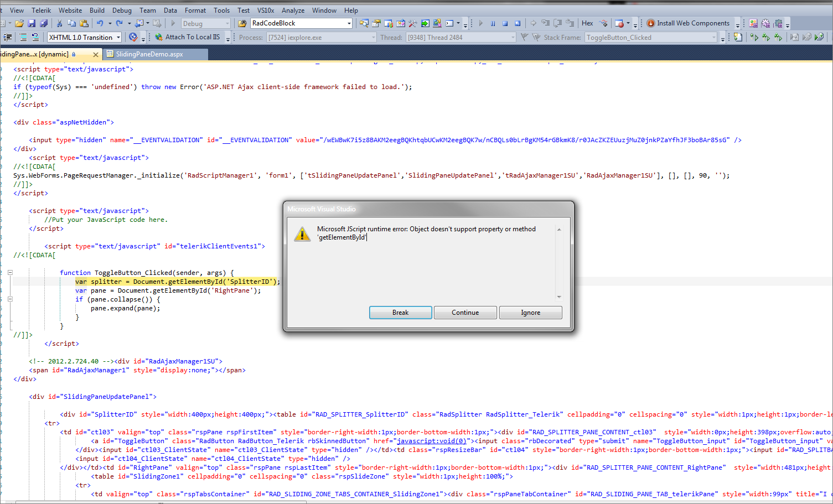Redo the last undone action
Screen dimensions: 833x504
click(119, 23)
